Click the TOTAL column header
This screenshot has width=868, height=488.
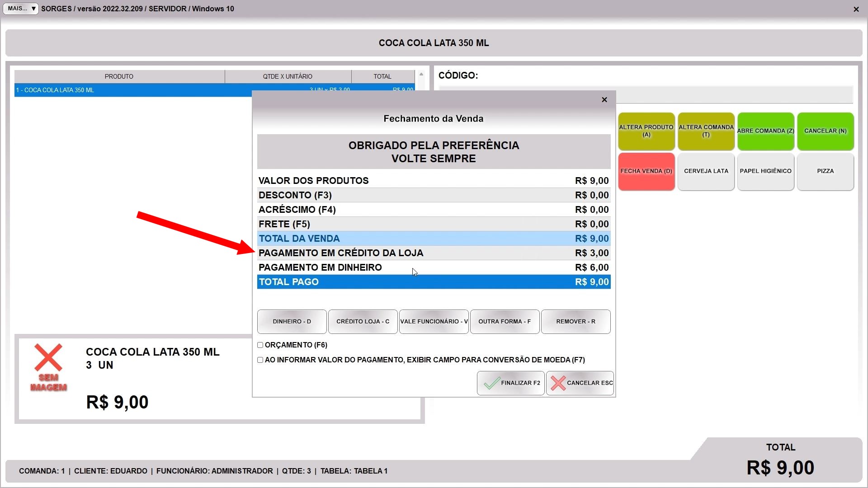(x=383, y=76)
